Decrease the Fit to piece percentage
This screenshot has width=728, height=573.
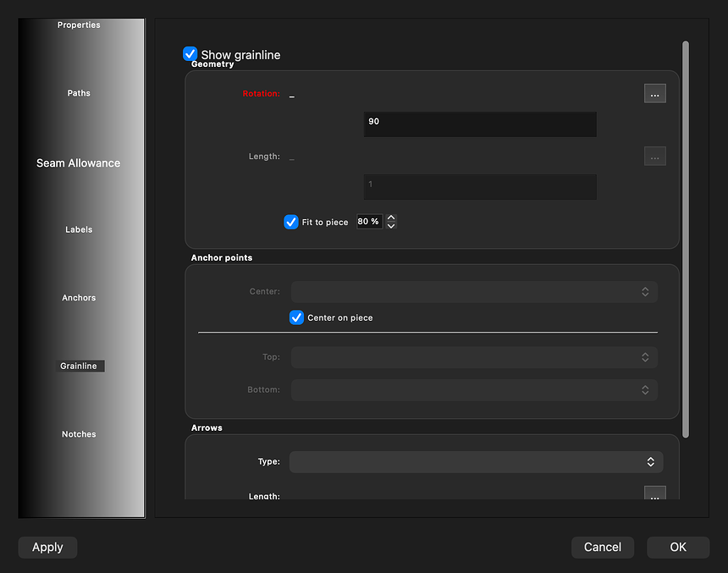391,226
